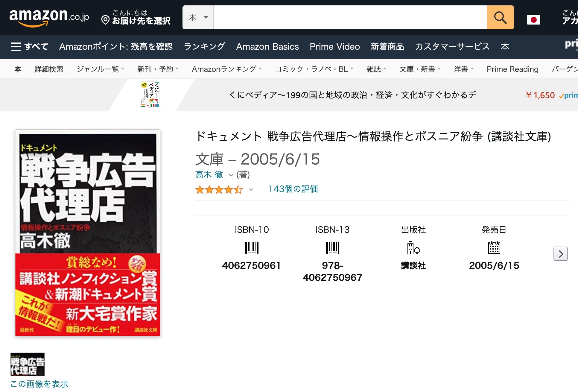Viewport: 578px width, 392px height.
Task: Click ISBN-10 value 4062750961
Action: point(251,265)
